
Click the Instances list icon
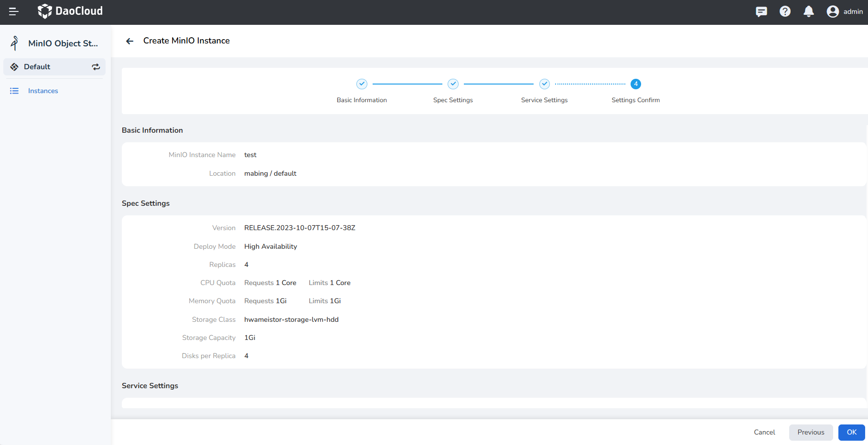click(x=14, y=91)
